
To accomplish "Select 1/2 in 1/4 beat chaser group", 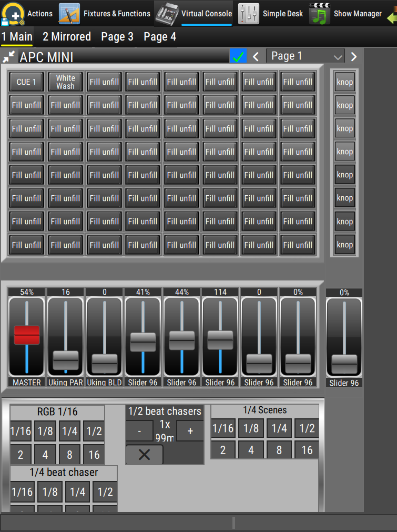I will 105,491.
